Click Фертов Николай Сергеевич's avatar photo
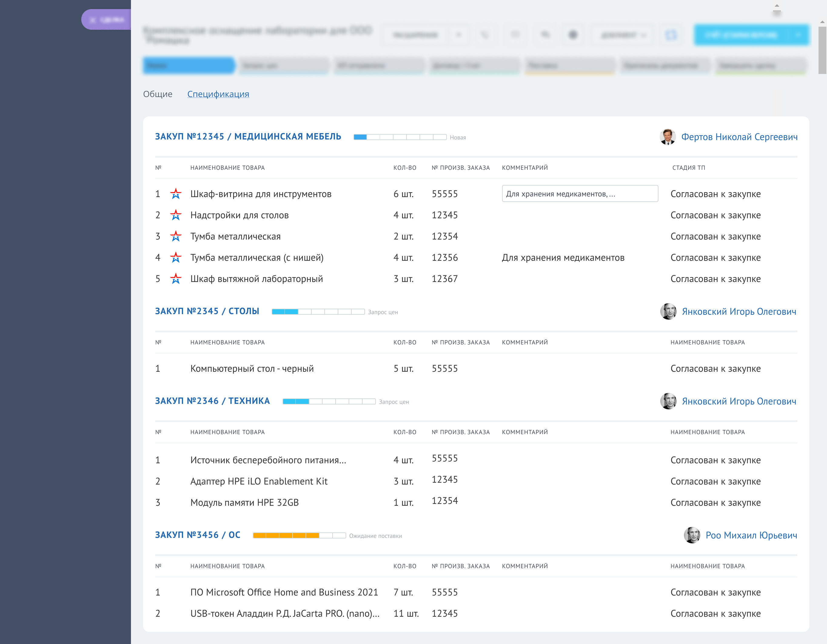Image resolution: width=827 pixels, height=644 pixels. (668, 137)
